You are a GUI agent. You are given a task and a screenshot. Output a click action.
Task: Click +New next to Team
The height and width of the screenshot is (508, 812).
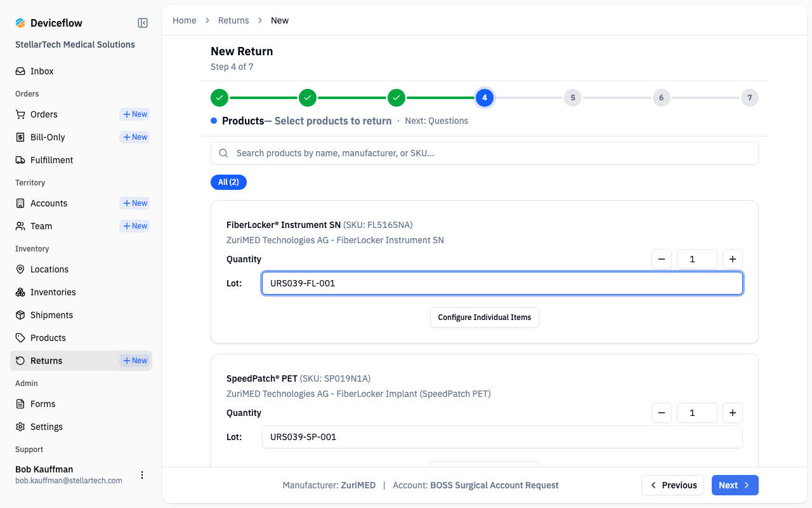click(x=135, y=226)
